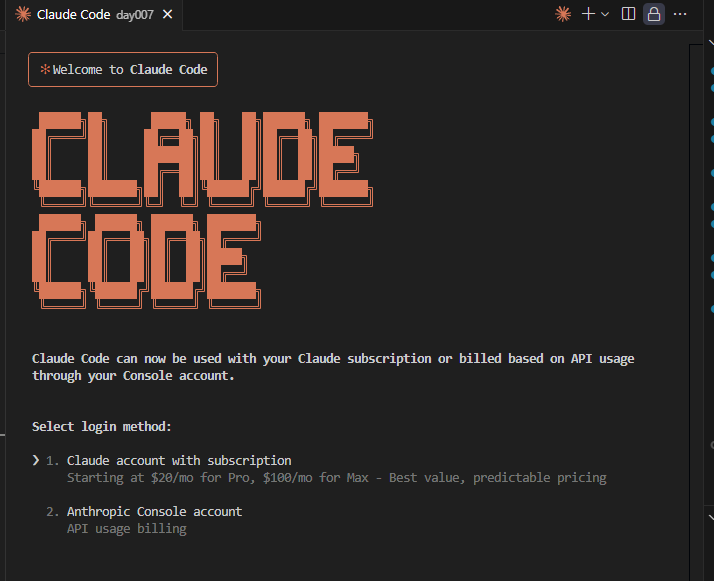This screenshot has height=581, width=714.
Task: Click the Claude sparkle icon in the tab label
Action: coord(23,15)
